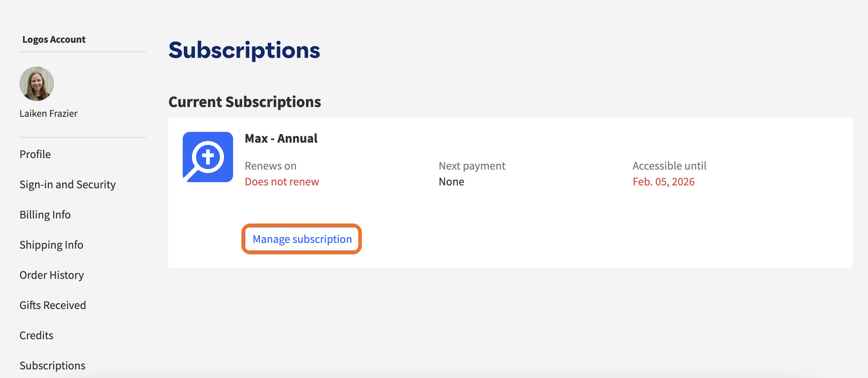Image resolution: width=868 pixels, height=378 pixels.
Task: Click the 'Accessible until' label
Action: click(669, 166)
